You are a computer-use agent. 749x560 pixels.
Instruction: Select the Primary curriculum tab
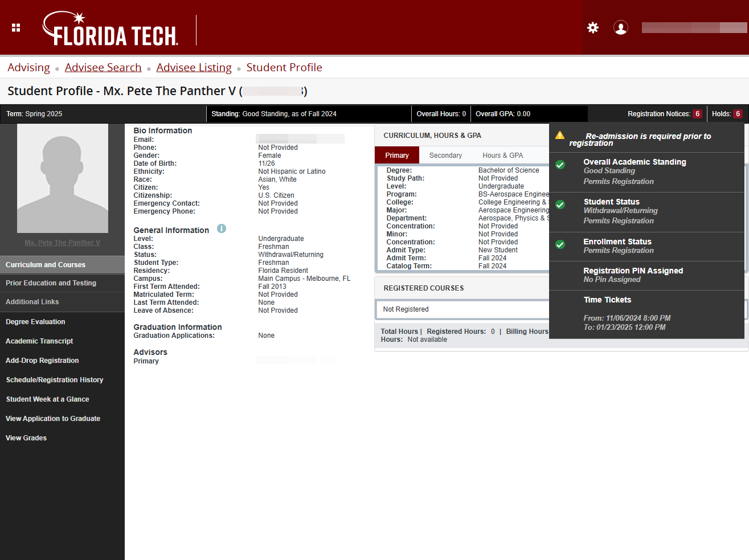[x=397, y=156]
